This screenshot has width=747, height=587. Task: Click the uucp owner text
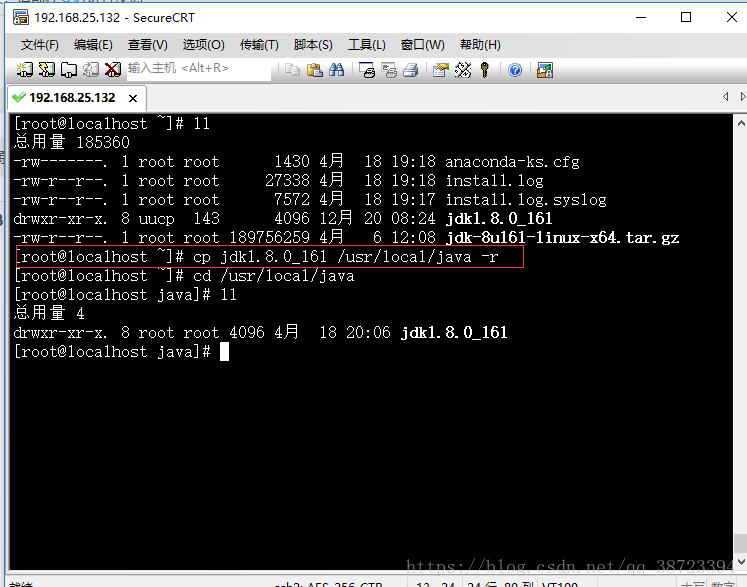click(156, 219)
